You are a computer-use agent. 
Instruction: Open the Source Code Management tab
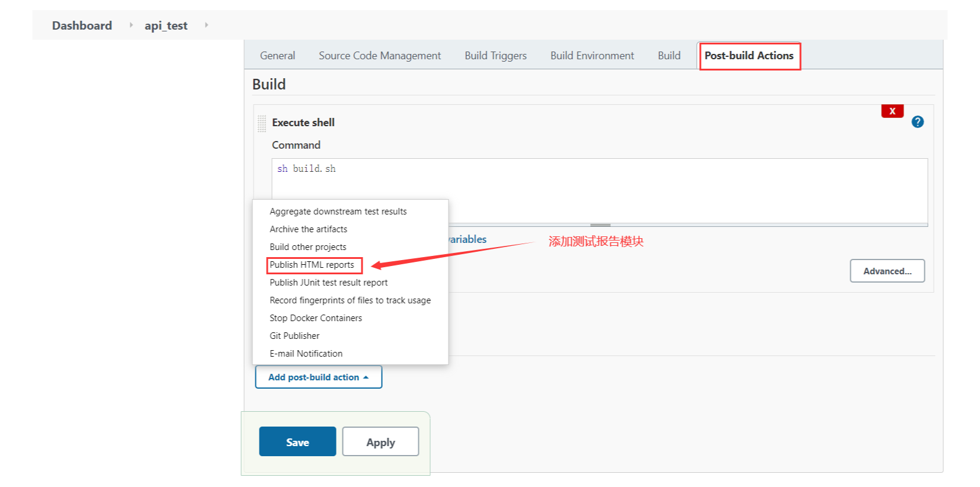point(380,56)
